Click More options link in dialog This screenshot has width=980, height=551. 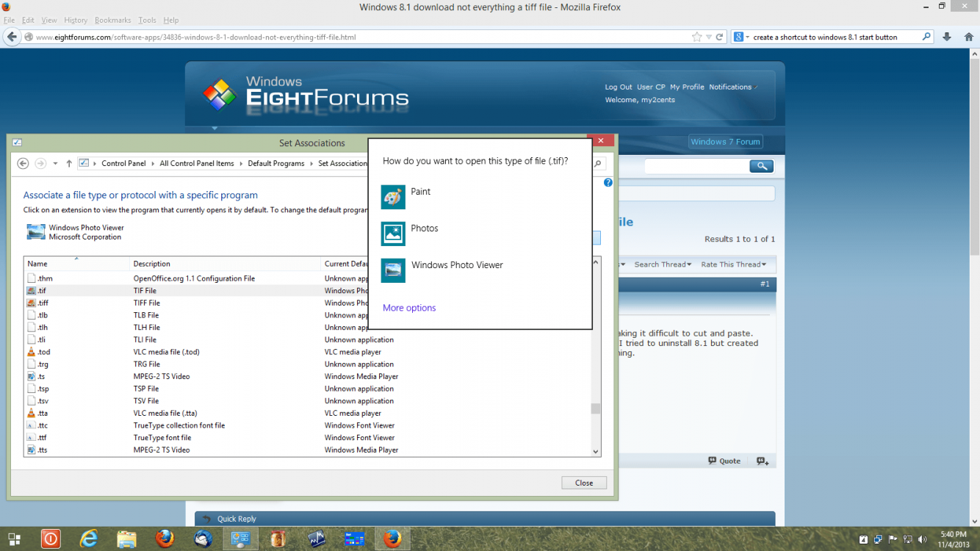(409, 308)
